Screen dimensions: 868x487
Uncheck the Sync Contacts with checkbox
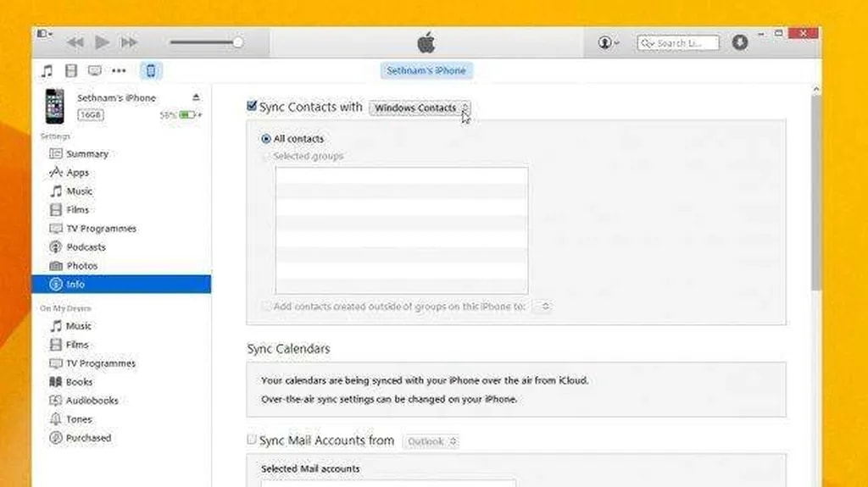click(252, 107)
